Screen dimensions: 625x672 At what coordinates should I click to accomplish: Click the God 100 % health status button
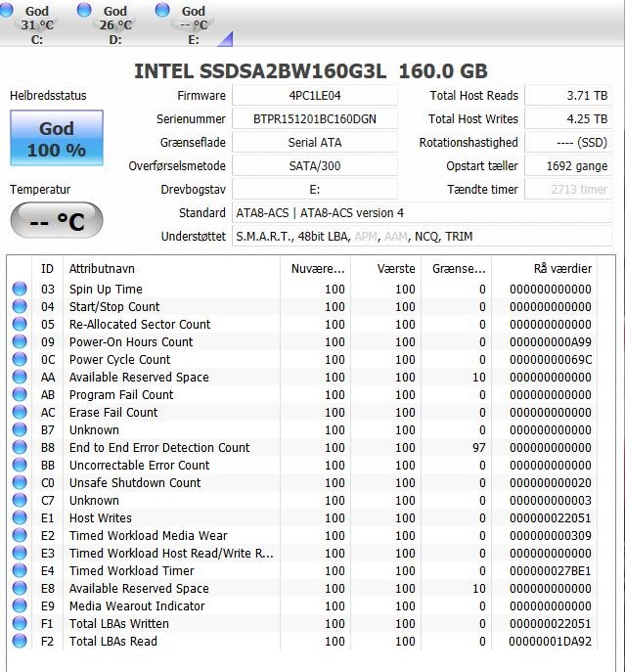(57, 138)
